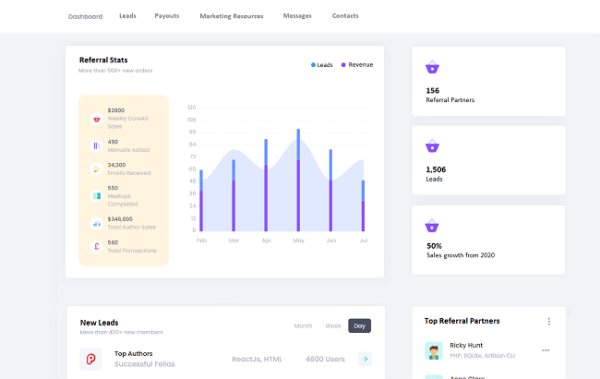
Task: Open Ricky Hunt's three-dots options menu
Action: (546, 350)
